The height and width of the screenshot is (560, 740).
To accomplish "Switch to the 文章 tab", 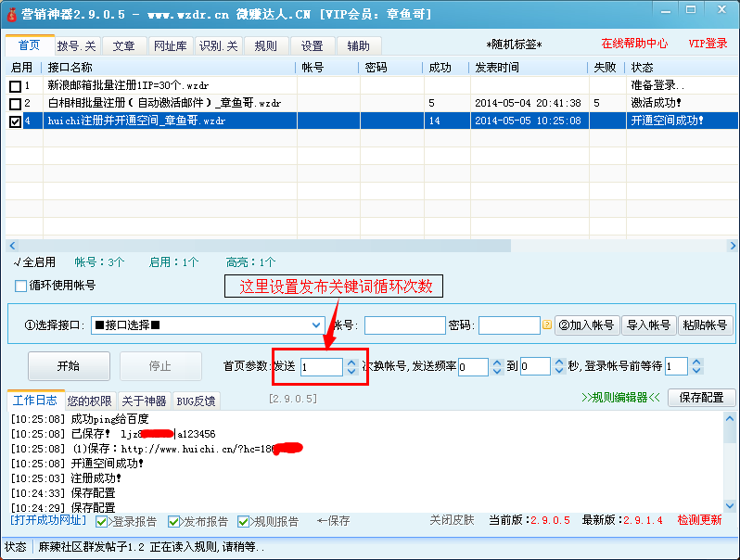I will (123, 45).
